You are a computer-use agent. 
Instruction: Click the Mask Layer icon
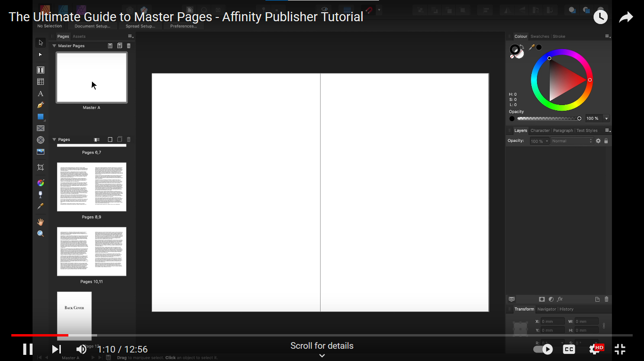[x=542, y=299]
